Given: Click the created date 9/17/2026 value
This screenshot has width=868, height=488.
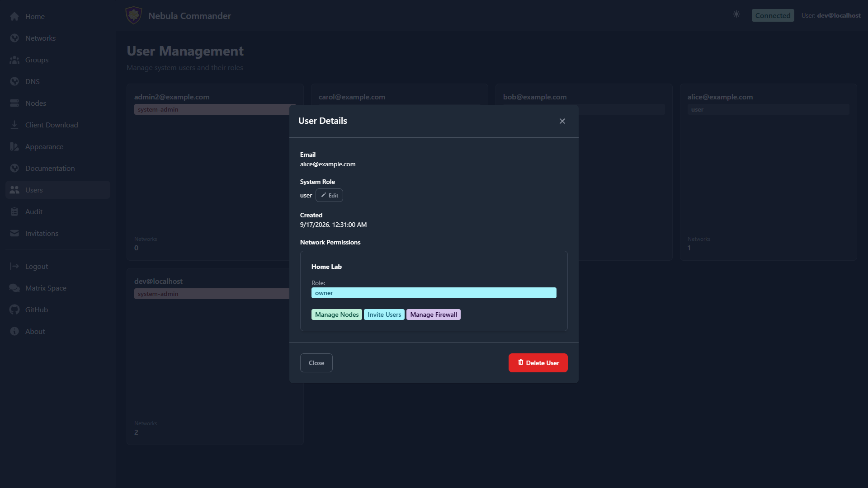Looking at the screenshot, I should pos(333,225).
